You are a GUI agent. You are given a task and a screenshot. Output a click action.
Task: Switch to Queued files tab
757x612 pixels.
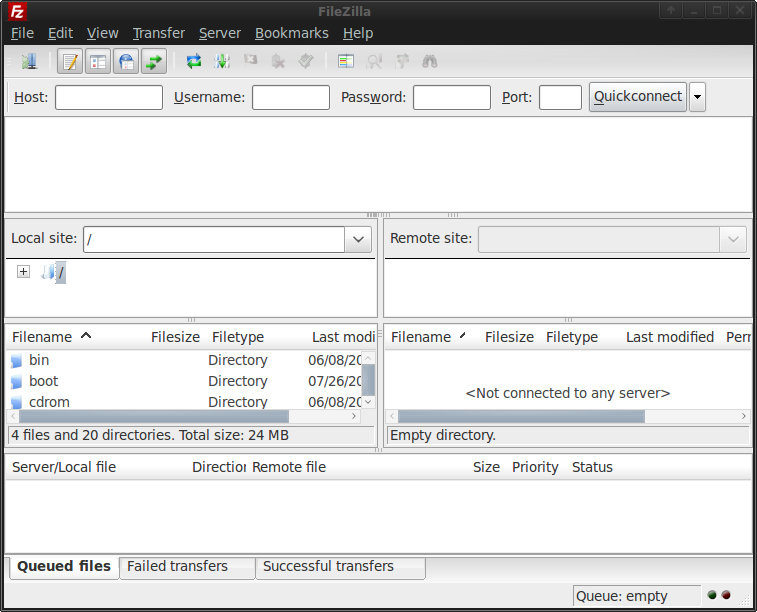tap(64, 566)
